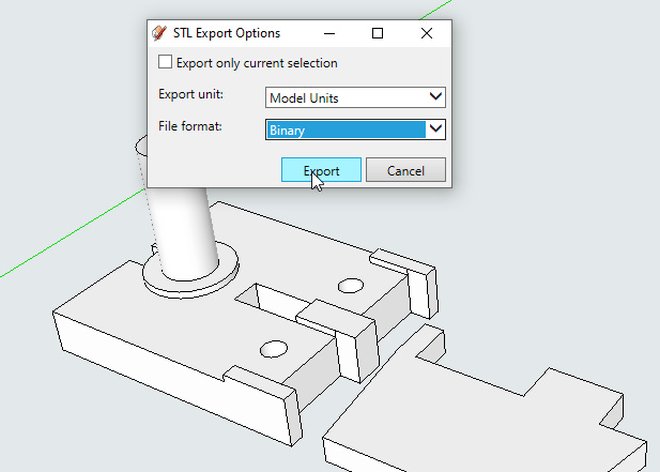The height and width of the screenshot is (472, 660).
Task: Click the highlighted Binary format field
Action: pos(345,129)
